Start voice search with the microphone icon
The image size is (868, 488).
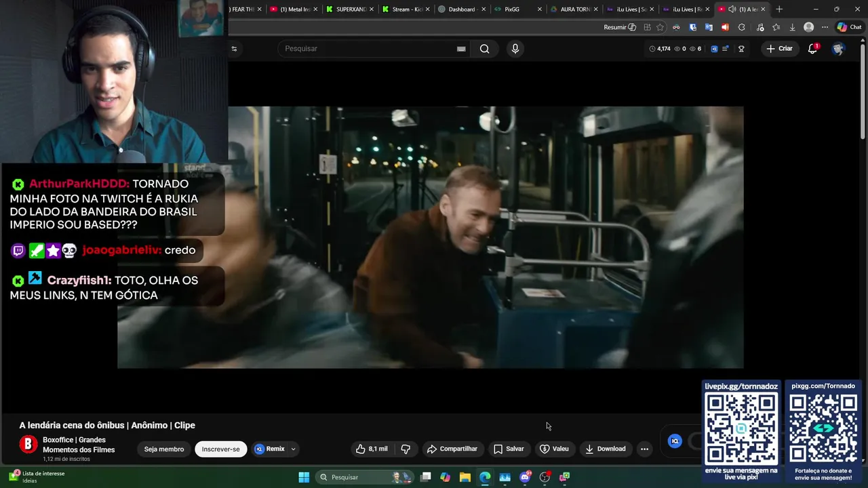515,49
